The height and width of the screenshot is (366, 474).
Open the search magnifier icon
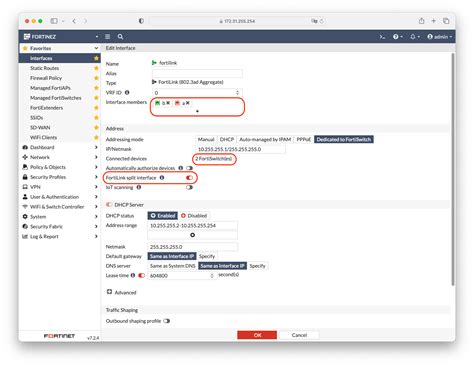coord(120,37)
